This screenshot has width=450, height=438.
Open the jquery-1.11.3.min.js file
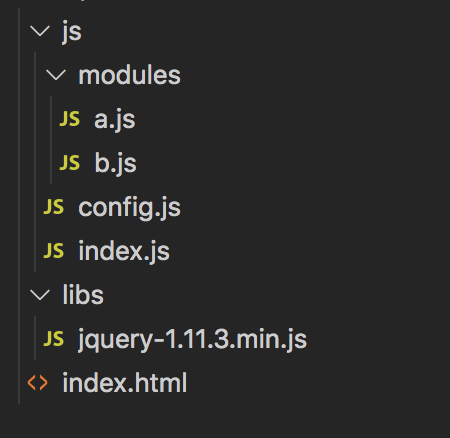192,340
